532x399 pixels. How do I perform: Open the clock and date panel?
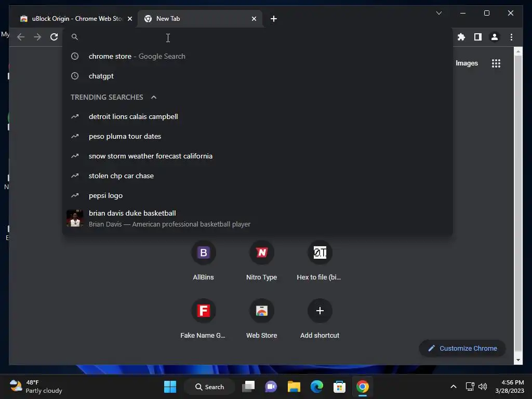pyautogui.click(x=510, y=387)
